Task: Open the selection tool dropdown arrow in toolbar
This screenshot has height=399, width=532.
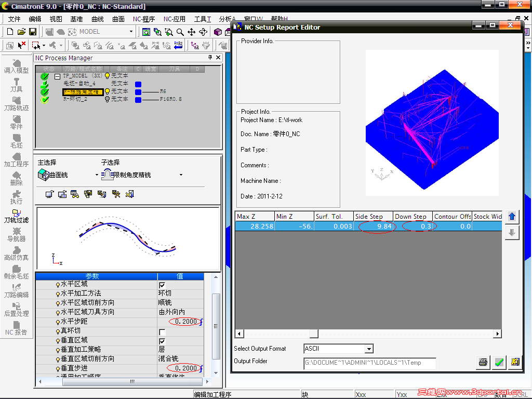Action: pyautogui.click(x=44, y=45)
